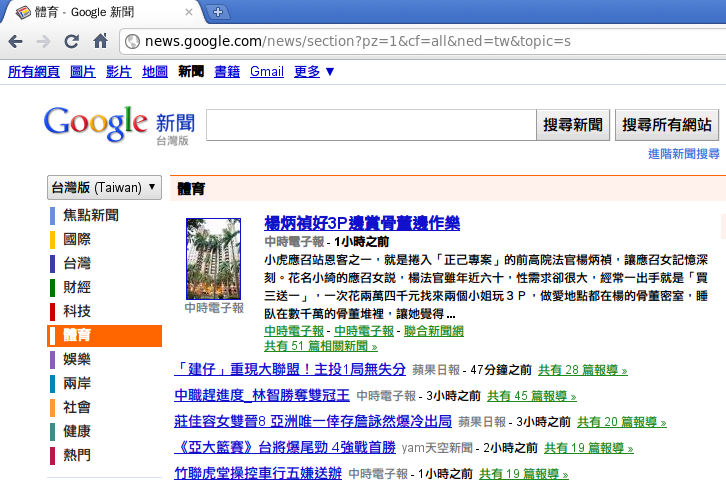Image resolution: width=726 pixels, height=490 pixels.
Task: Open the 進階新聞搜尋 advanced search link
Action: [683, 154]
